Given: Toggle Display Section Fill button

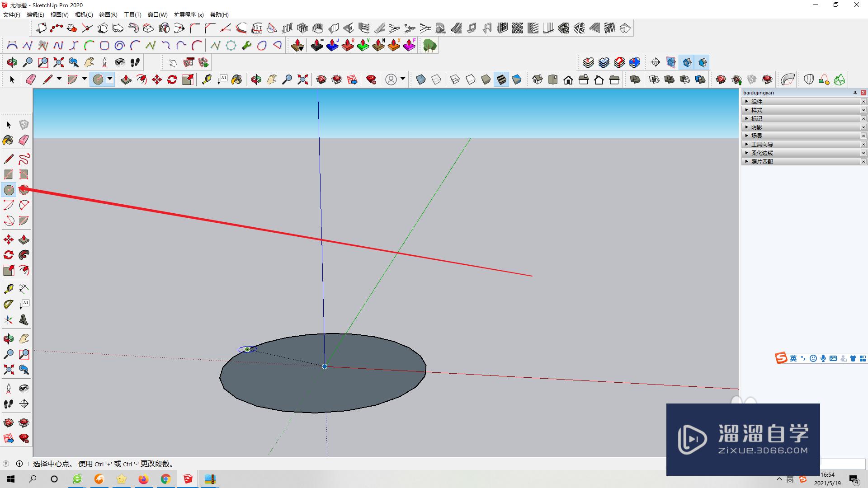Looking at the screenshot, I should (x=703, y=62).
